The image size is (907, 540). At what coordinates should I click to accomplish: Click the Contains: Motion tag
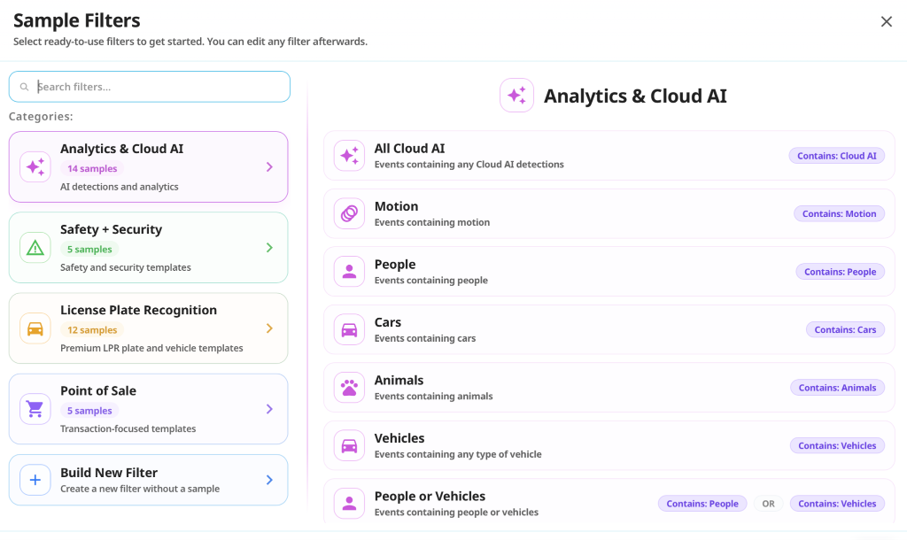pos(839,214)
